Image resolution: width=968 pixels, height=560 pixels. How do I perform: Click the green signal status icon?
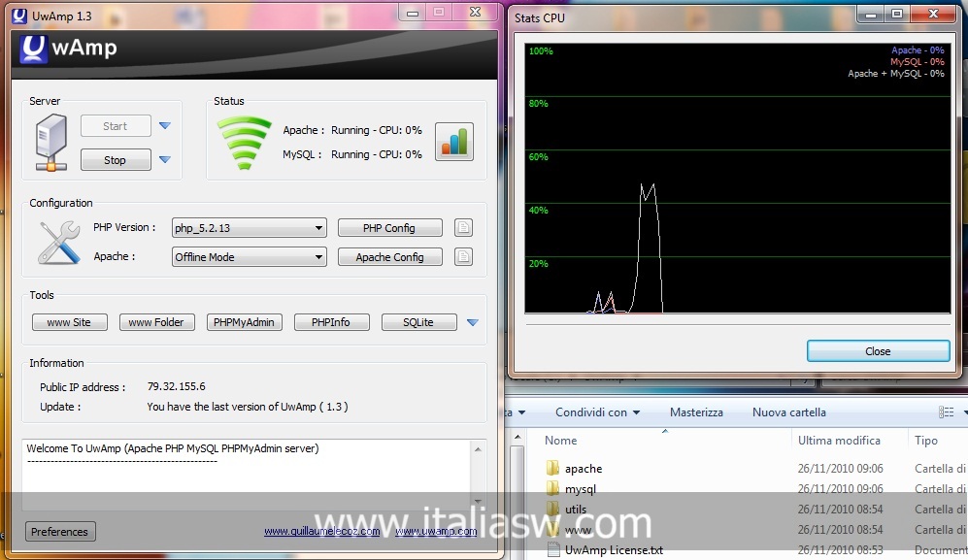[x=244, y=143]
